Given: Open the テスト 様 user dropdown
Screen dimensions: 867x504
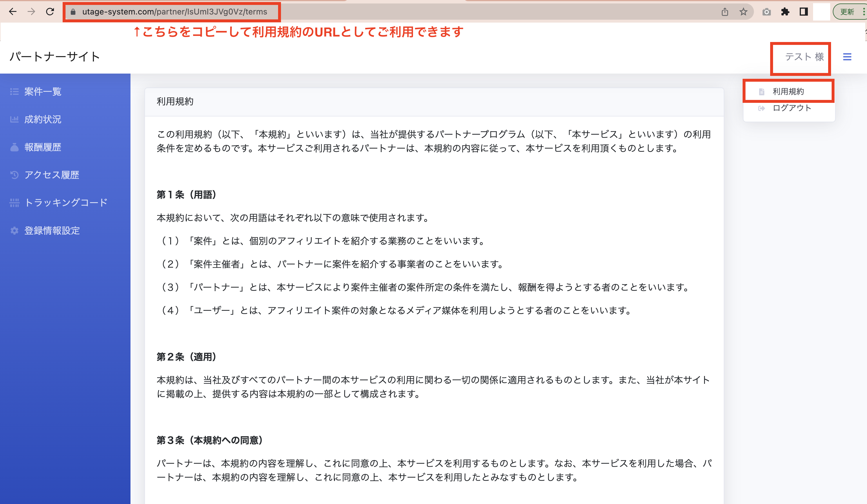Looking at the screenshot, I should coord(804,57).
